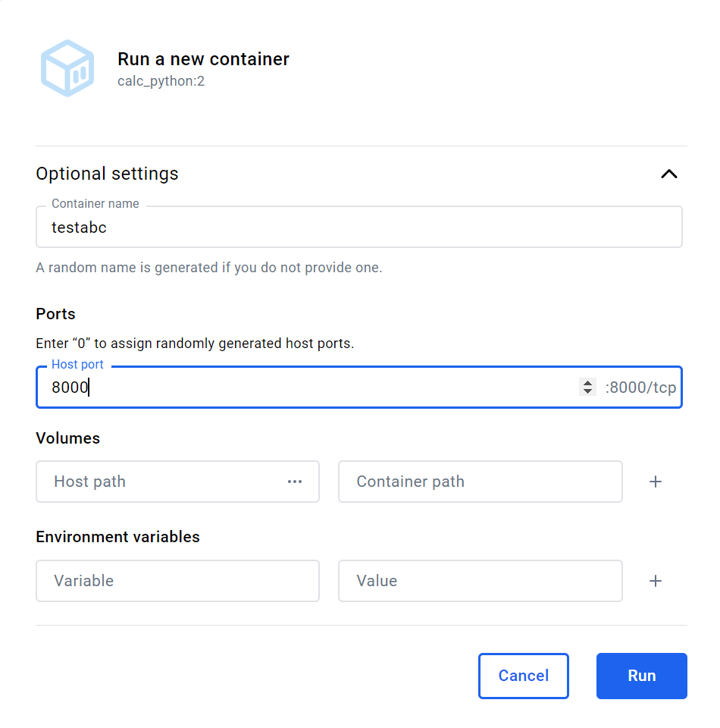Click the Container name field
Viewport: 720px width, 728px height.
[x=358, y=227]
